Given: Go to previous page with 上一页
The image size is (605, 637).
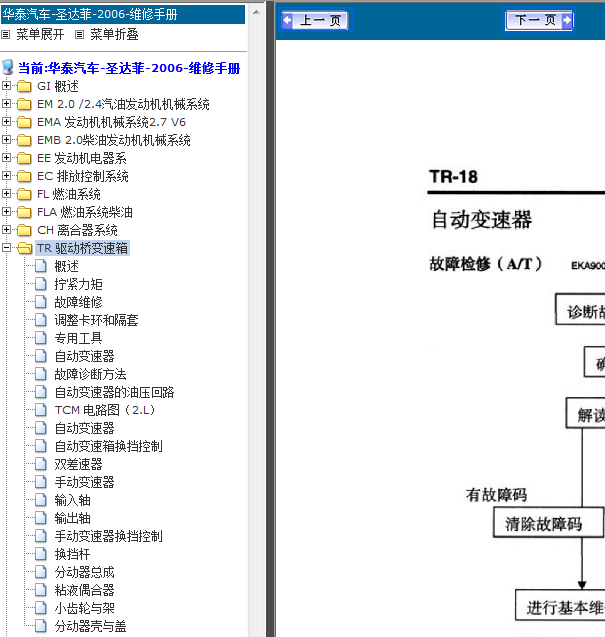Looking at the screenshot, I should (315, 20).
